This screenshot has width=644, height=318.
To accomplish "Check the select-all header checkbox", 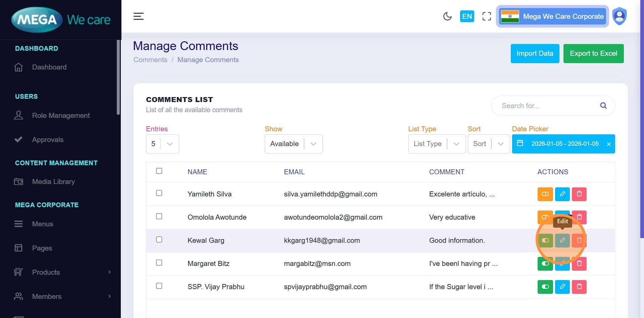I will click(159, 171).
